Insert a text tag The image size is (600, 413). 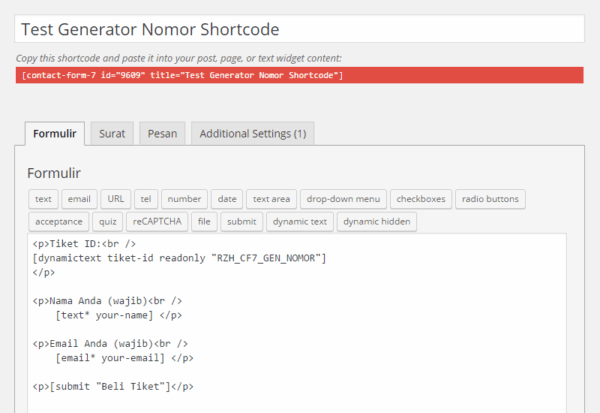43,199
